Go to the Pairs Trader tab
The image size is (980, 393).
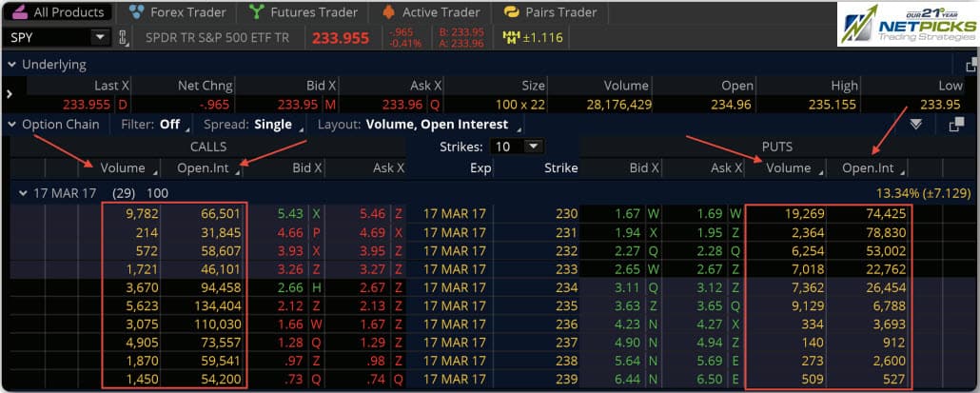(x=551, y=11)
